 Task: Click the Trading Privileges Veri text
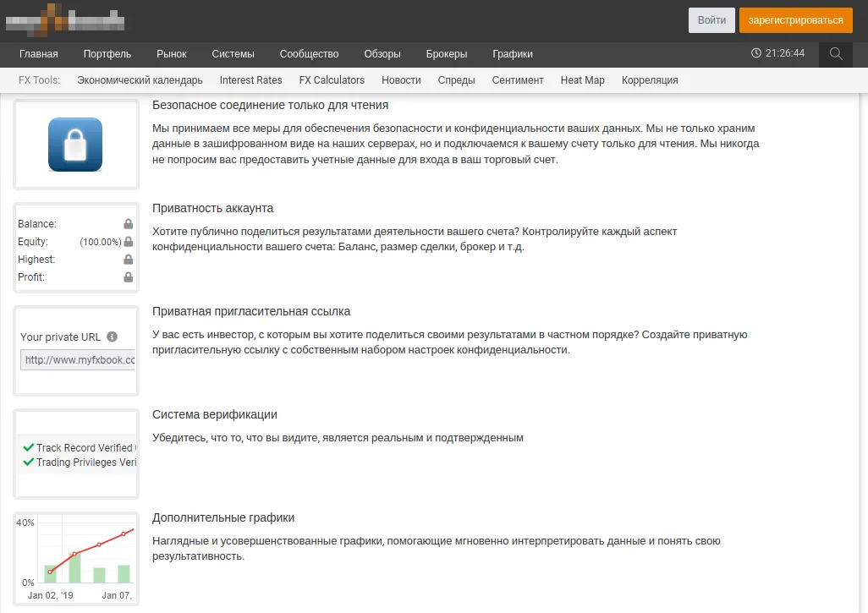point(86,462)
